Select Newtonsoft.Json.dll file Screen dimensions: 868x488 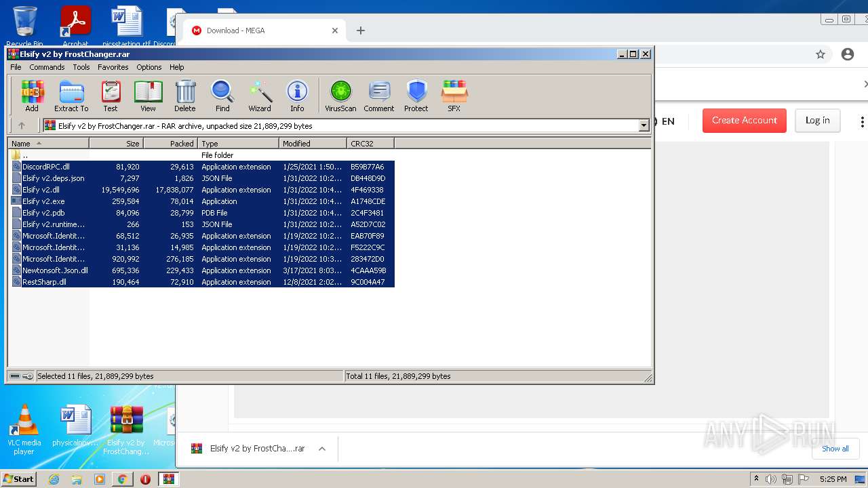pyautogui.click(x=202, y=270)
